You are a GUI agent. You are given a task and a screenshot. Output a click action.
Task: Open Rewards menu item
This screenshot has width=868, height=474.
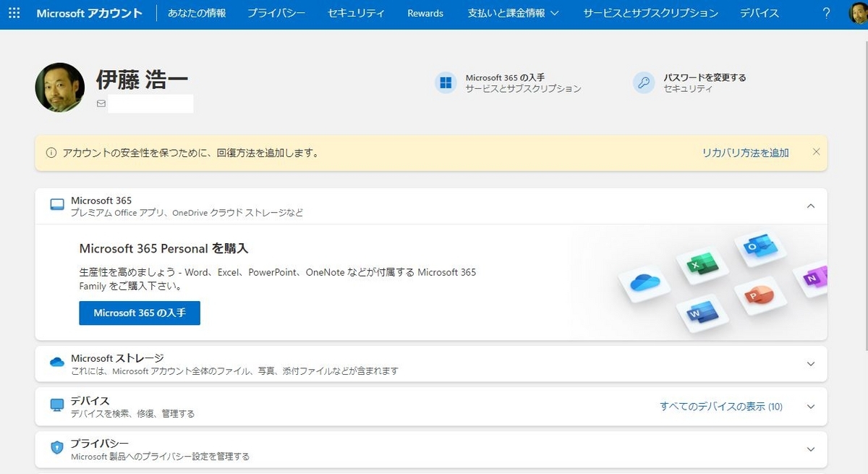click(425, 13)
